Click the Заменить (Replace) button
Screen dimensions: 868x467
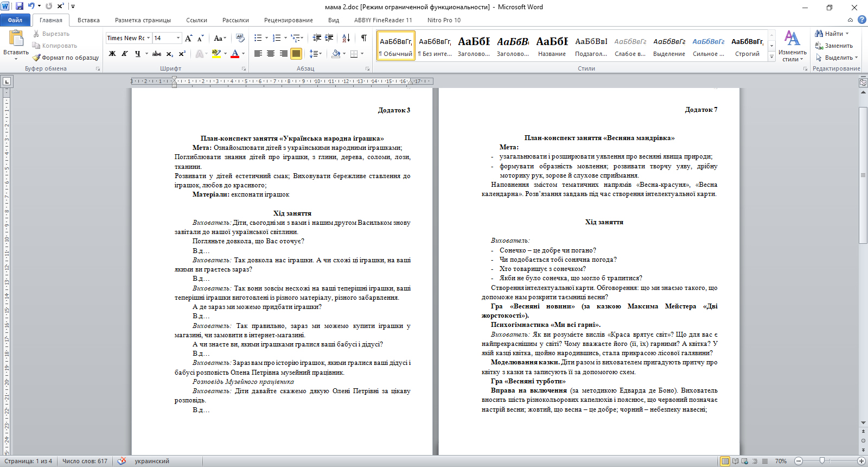pos(834,46)
